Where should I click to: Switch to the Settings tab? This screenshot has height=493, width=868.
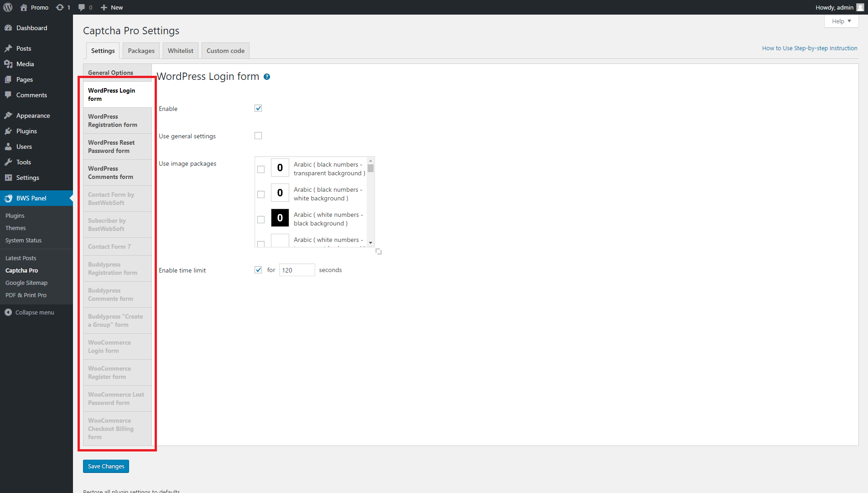point(103,51)
